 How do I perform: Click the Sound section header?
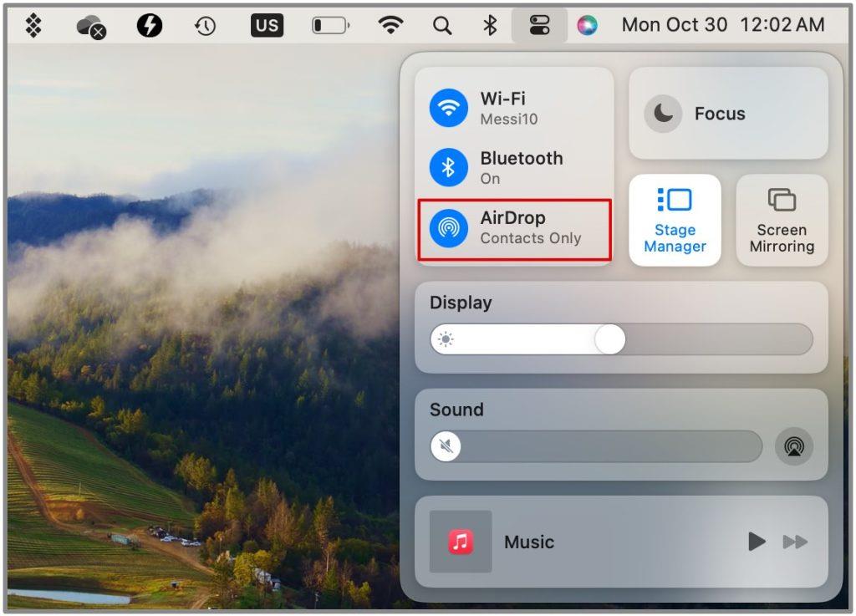[456, 410]
